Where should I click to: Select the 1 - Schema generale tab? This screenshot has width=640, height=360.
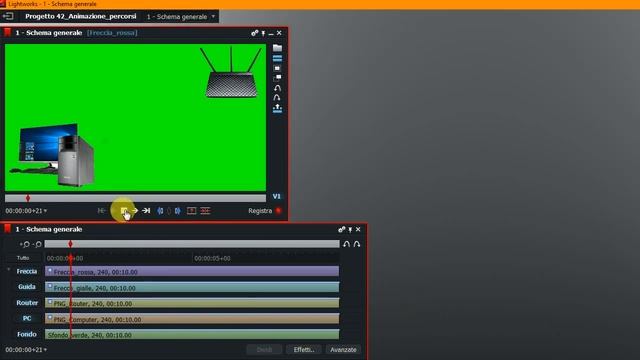coord(177,17)
